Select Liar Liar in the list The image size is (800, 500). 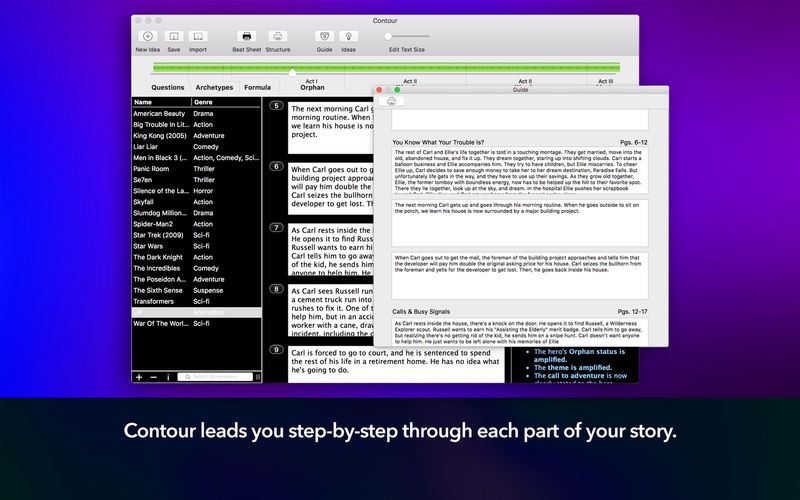click(196, 146)
